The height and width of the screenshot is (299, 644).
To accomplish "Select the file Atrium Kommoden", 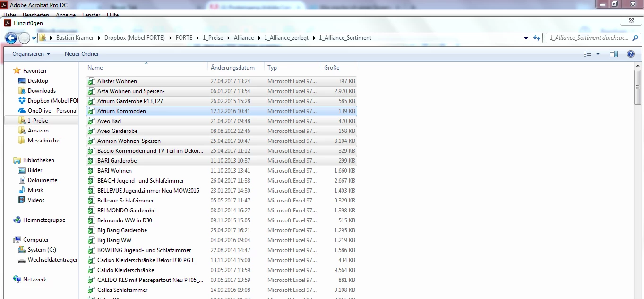I will [222, 111].
